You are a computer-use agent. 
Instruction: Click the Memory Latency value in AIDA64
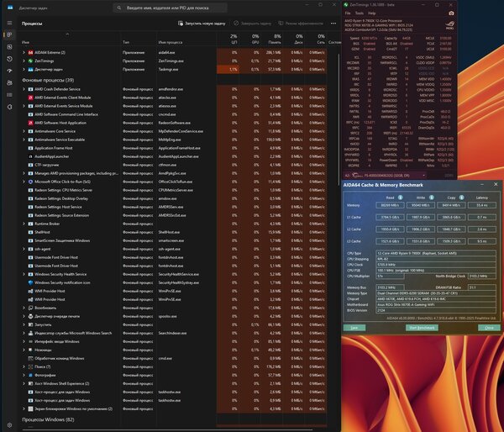482,205
